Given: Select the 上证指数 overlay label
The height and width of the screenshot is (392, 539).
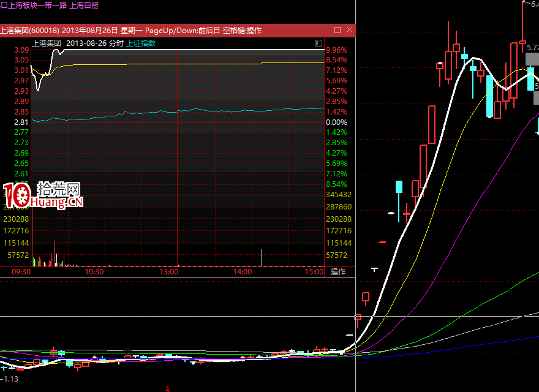Looking at the screenshot, I should click(141, 43).
